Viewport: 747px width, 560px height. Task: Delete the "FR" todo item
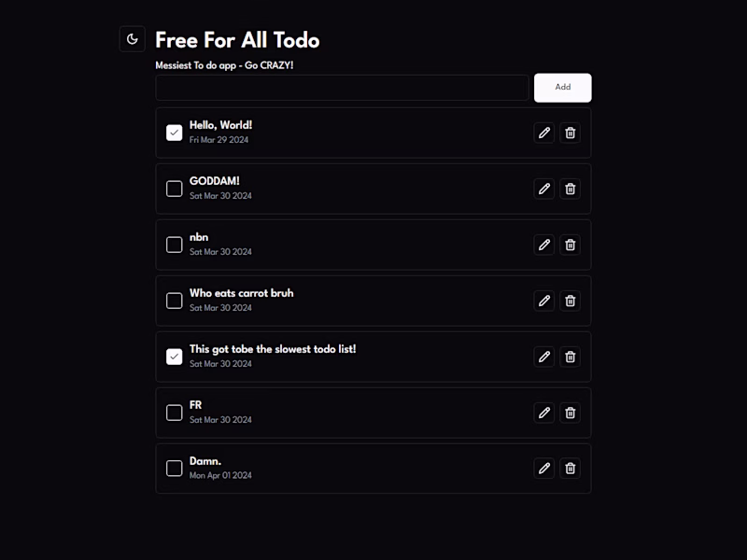pos(571,413)
